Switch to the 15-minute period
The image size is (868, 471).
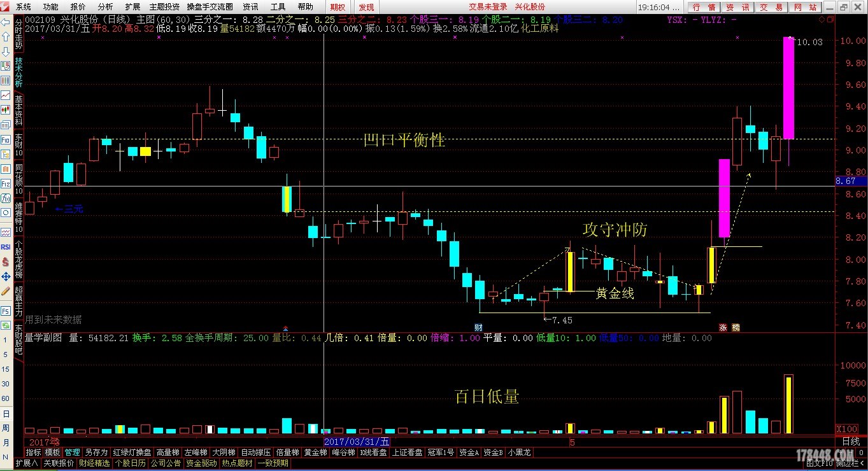pos(5,370)
